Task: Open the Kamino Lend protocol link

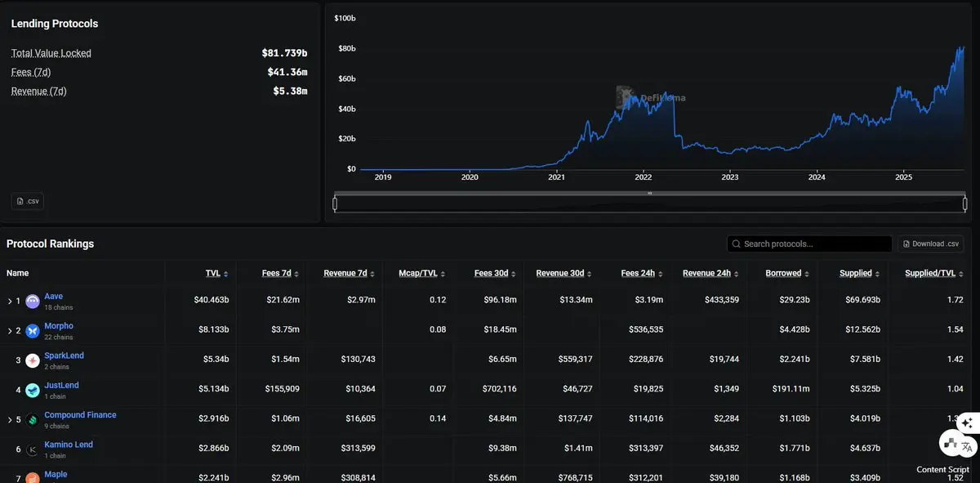Action: (69, 445)
